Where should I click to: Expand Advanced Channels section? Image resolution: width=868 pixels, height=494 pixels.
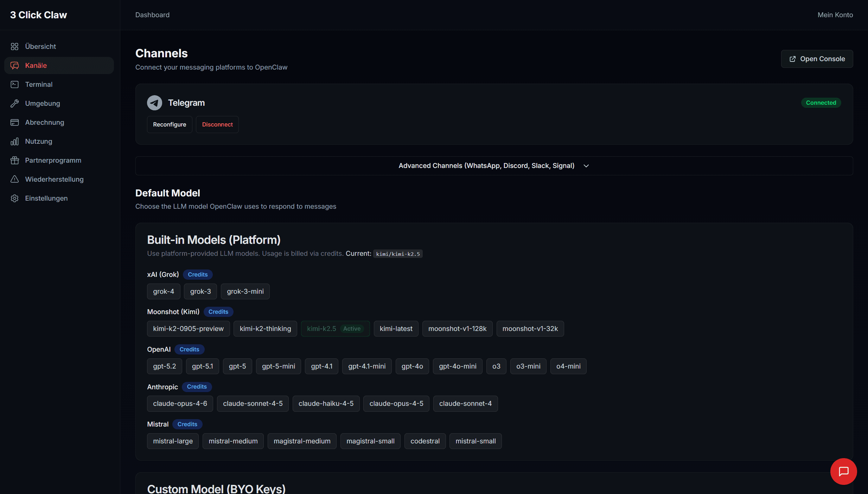click(486, 165)
